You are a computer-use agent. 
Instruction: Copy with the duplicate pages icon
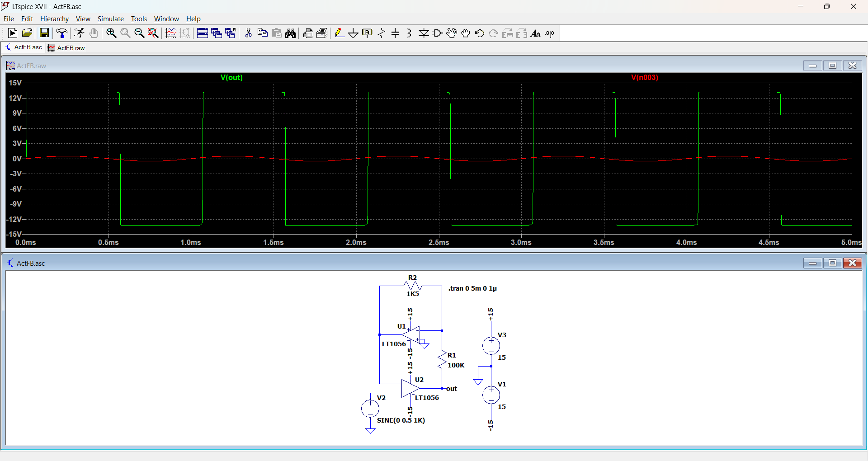[x=262, y=33]
